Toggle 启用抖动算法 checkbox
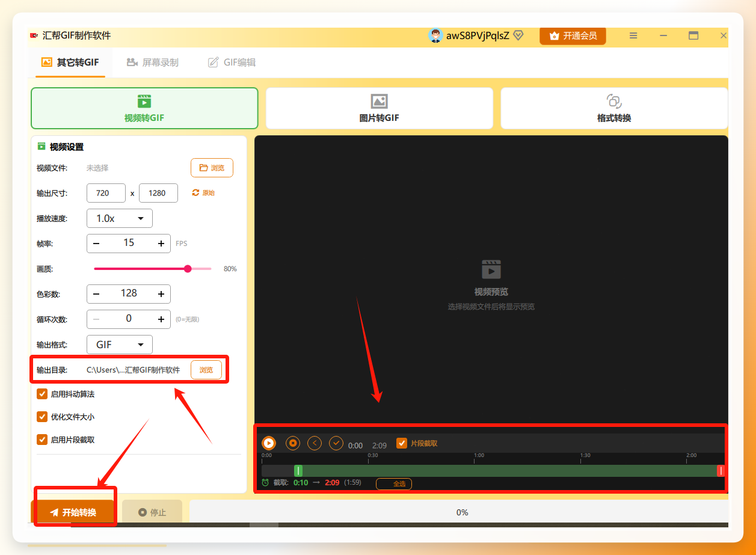Viewport: 756px width, 555px height. click(42, 394)
